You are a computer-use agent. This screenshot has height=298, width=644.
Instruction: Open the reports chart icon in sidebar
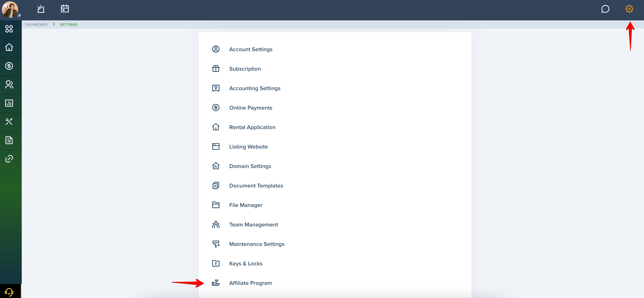(9, 103)
